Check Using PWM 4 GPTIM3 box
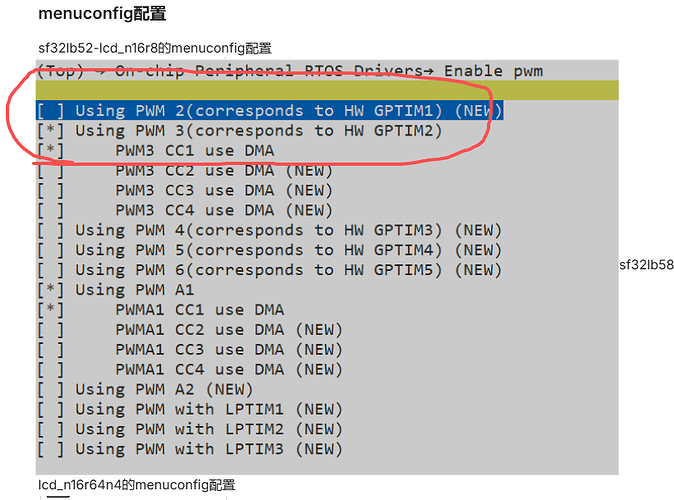The image size is (674, 500). coord(51,231)
